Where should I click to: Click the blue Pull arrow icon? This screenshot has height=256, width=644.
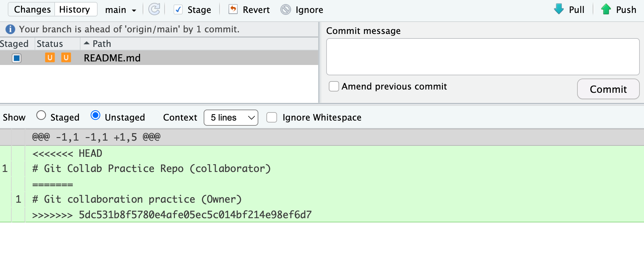coord(559,9)
